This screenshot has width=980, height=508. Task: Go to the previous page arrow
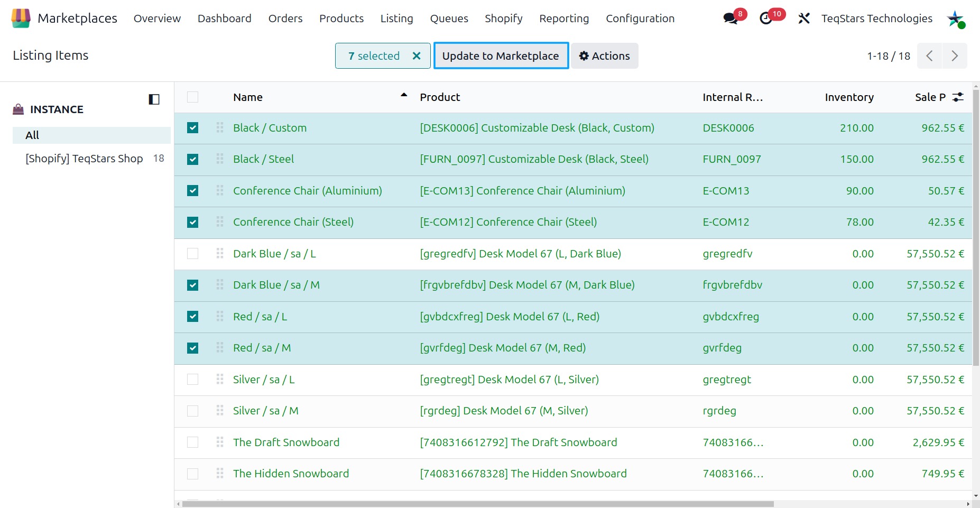click(x=929, y=56)
